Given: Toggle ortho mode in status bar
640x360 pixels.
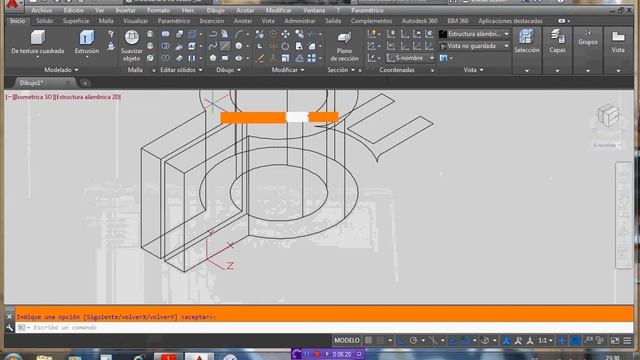Looking at the screenshot, I should (x=401, y=340).
